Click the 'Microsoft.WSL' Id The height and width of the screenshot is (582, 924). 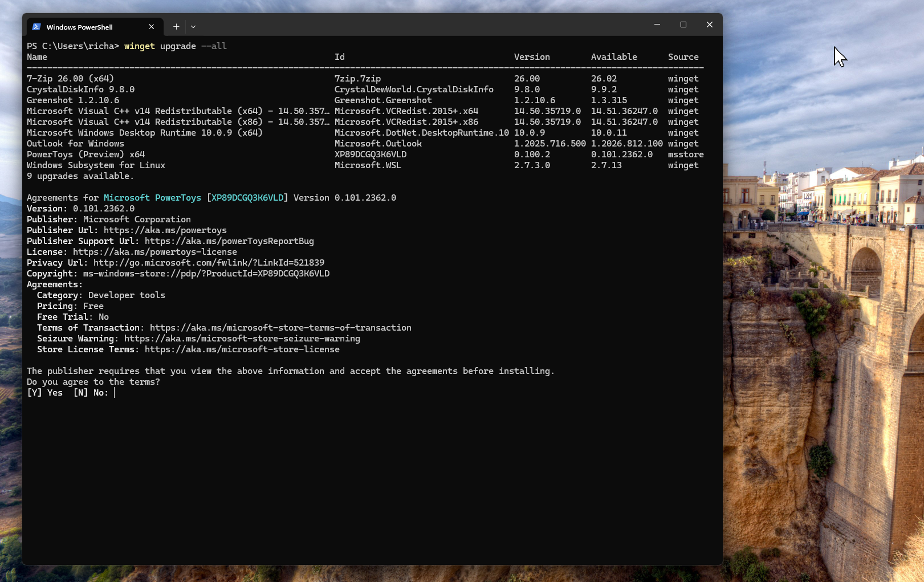(368, 165)
